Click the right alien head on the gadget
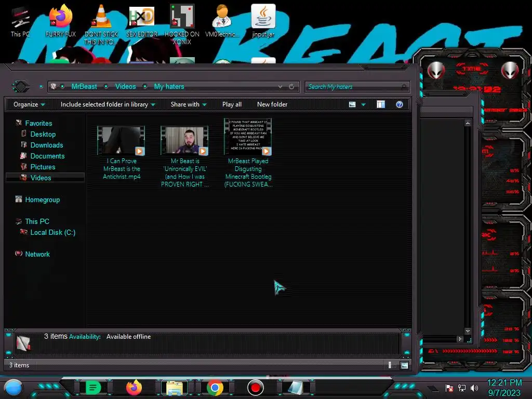This screenshot has width=532, height=399. (x=510, y=71)
